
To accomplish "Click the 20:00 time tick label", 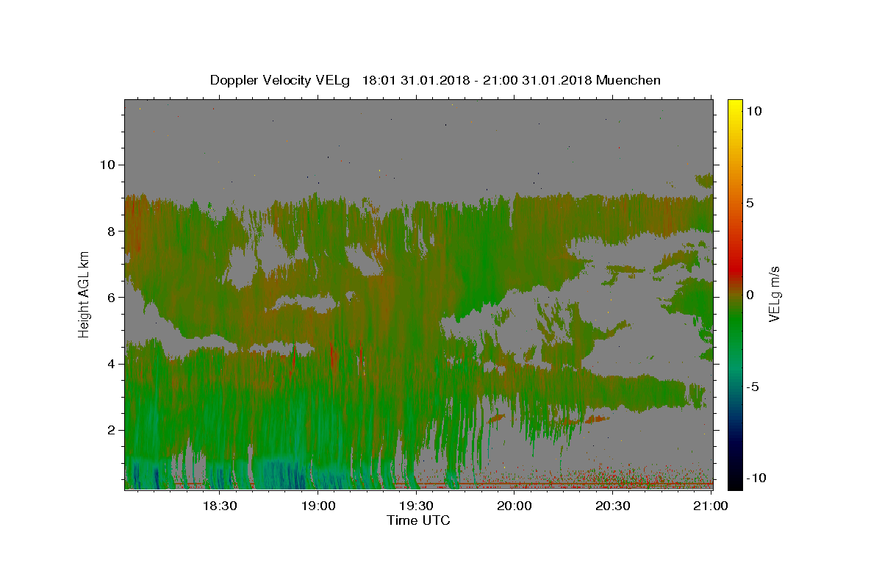I will pos(514,506).
